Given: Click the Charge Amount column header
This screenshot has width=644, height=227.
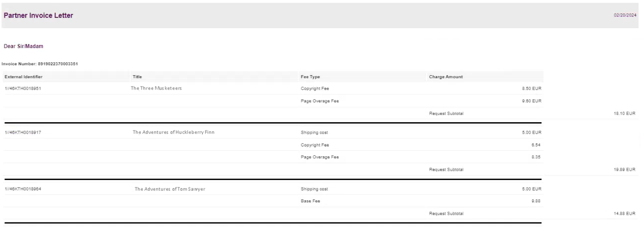Looking at the screenshot, I should (x=446, y=77).
